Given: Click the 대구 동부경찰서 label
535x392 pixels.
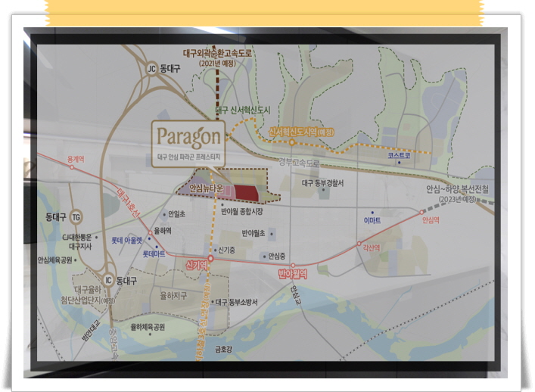Looking at the screenshot, I should [x=323, y=183].
